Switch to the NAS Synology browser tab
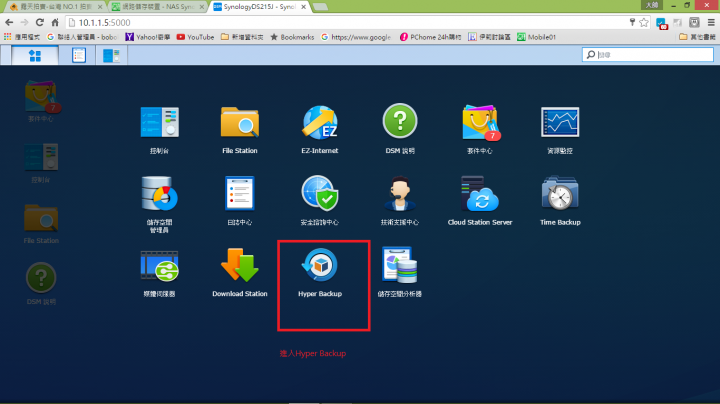 tap(157, 7)
